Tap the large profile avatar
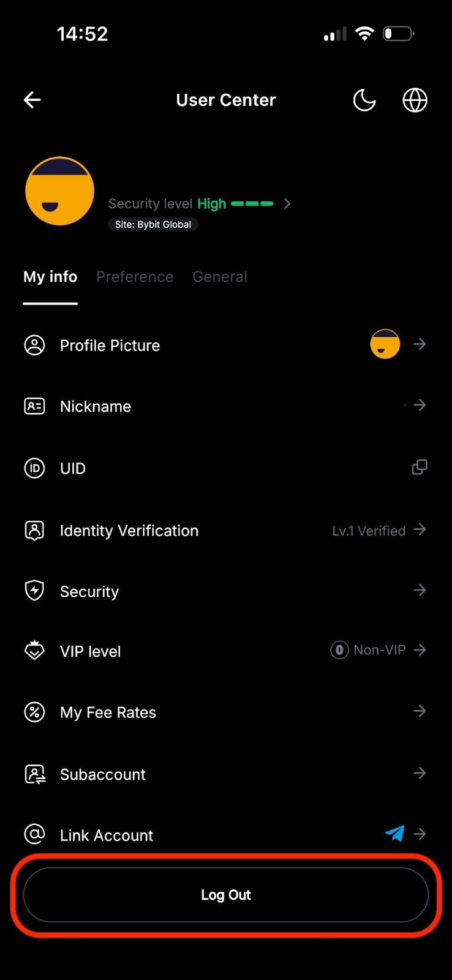Screen dimensions: 452x980 60,191
